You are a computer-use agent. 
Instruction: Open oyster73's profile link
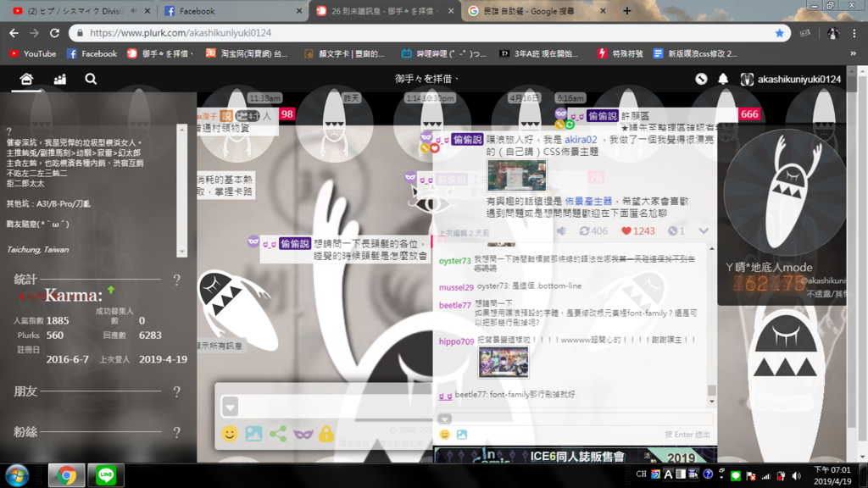pyautogui.click(x=454, y=261)
